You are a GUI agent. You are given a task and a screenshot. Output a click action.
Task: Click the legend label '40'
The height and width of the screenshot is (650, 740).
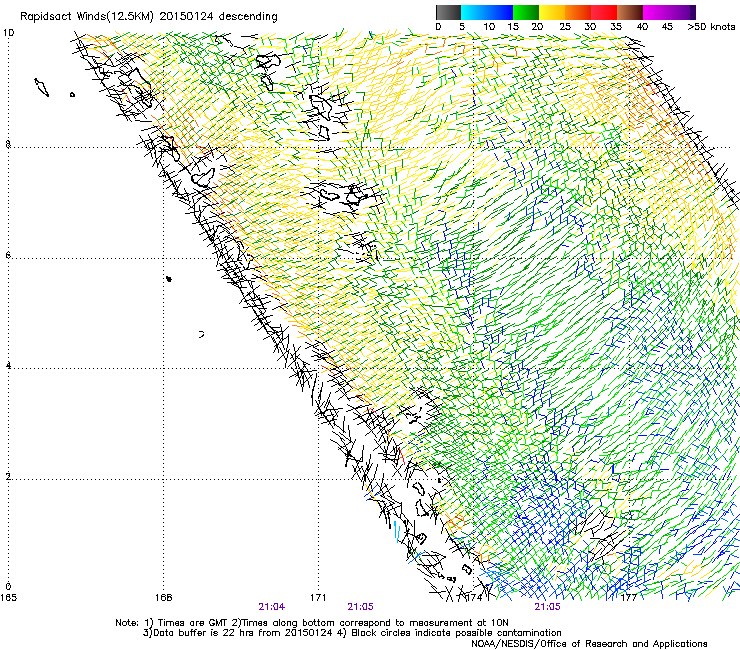click(642, 27)
